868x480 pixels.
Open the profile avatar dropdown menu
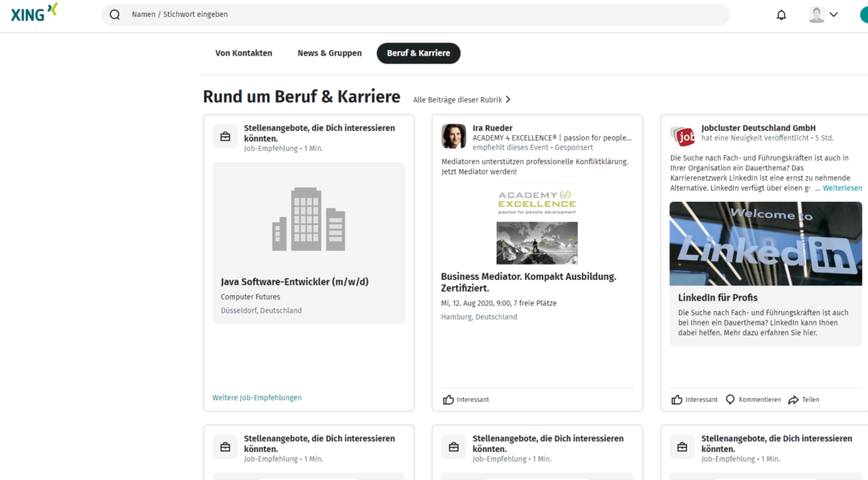point(823,14)
